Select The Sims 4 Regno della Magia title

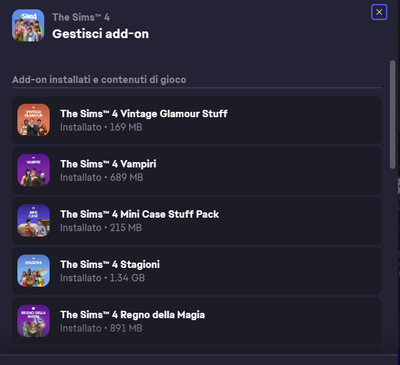tap(132, 315)
